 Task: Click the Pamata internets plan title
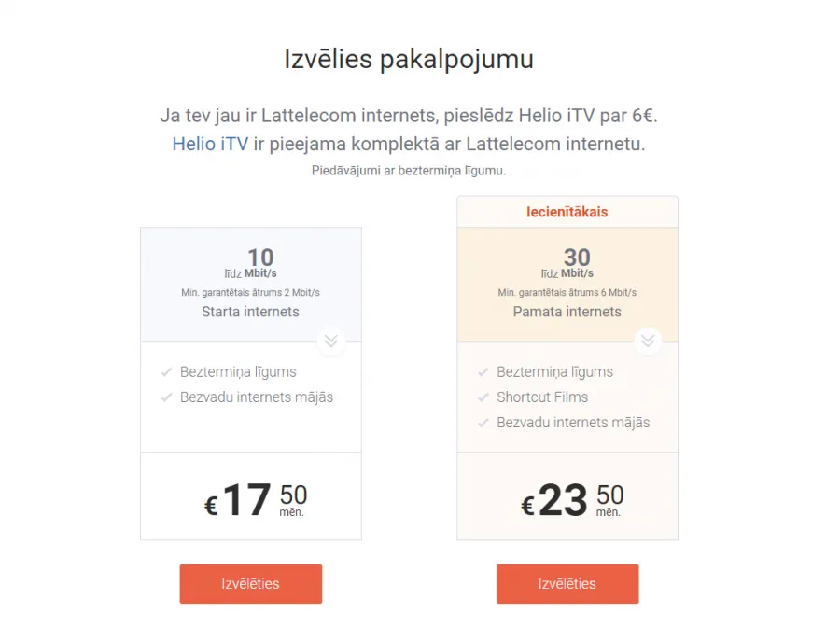[567, 312]
